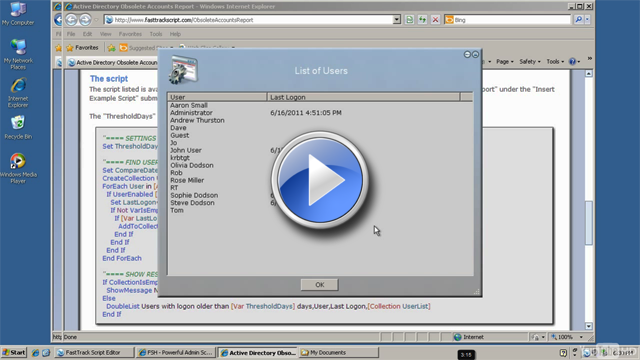Click the Bing search input field

[511, 20]
